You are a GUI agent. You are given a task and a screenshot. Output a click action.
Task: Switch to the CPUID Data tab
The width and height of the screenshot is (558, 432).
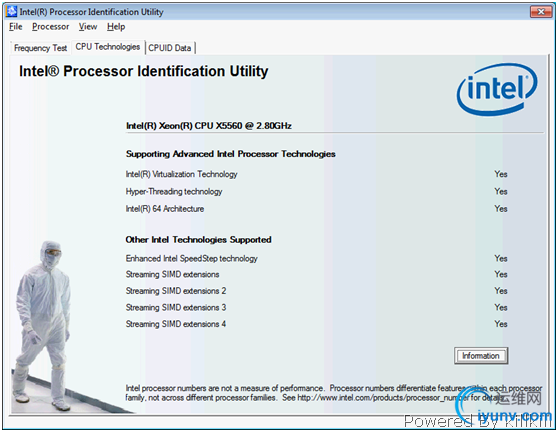click(170, 48)
